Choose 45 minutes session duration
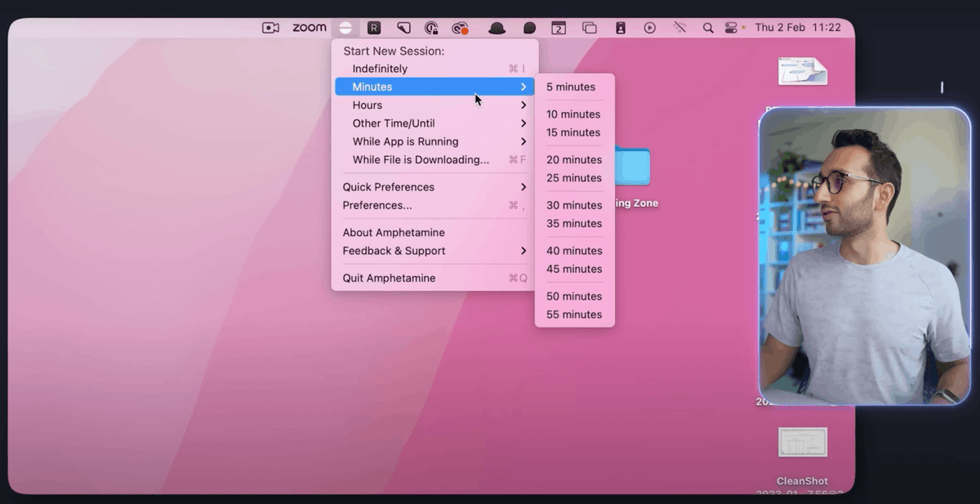This screenshot has height=504, width=980. (574, 269)
